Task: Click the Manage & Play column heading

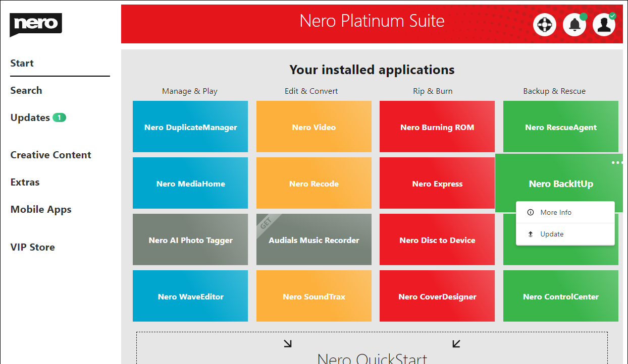Action: pos(190,91)
